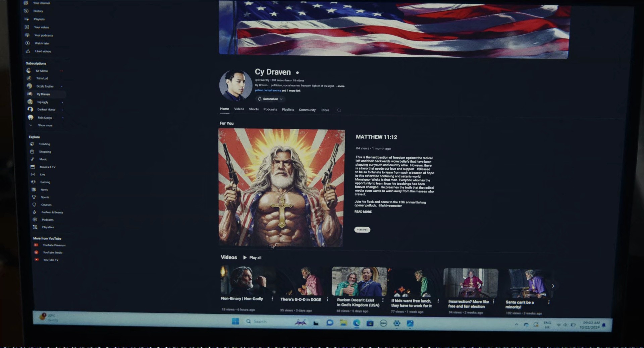
Task: Open the Subscribed notification dropdown
Action: pos(270,99)
